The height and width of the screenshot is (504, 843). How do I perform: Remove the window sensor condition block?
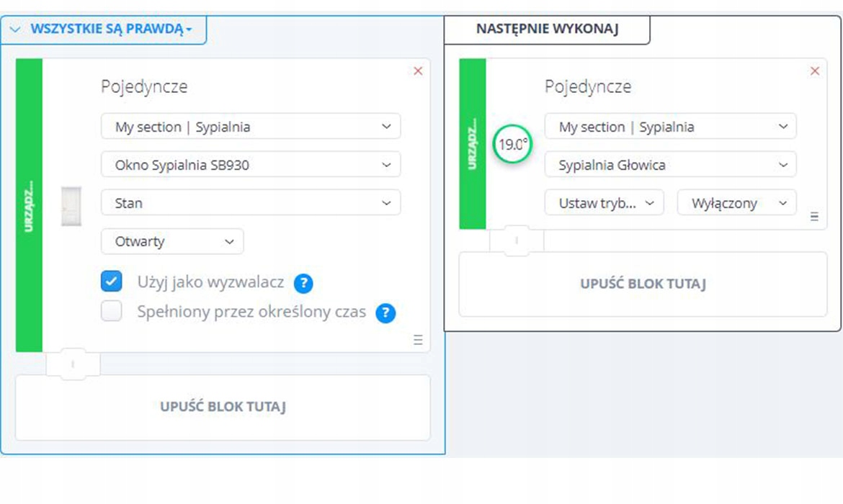[418, 71]
